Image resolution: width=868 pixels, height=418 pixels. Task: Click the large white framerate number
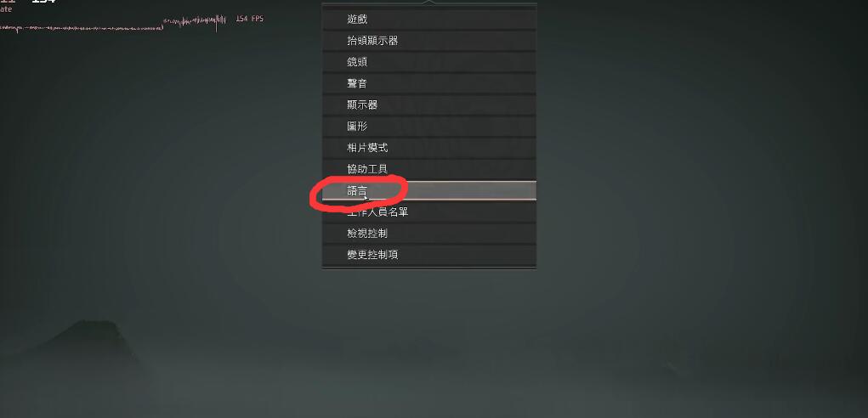[x=43, y=2]
